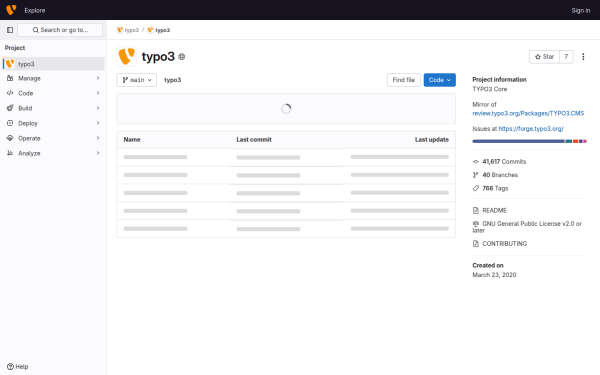
Task: Click the star count 7
Action: tap(566, 57)
